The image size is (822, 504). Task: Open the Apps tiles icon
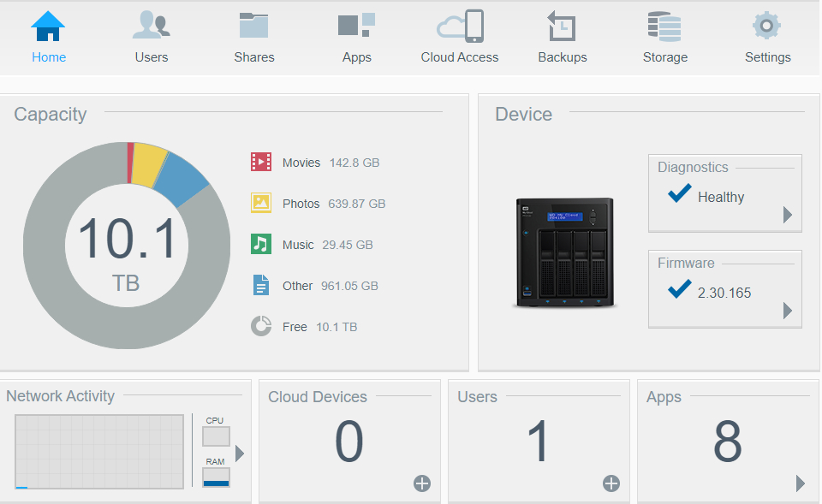pyautogui.click(x=356, y=25)
